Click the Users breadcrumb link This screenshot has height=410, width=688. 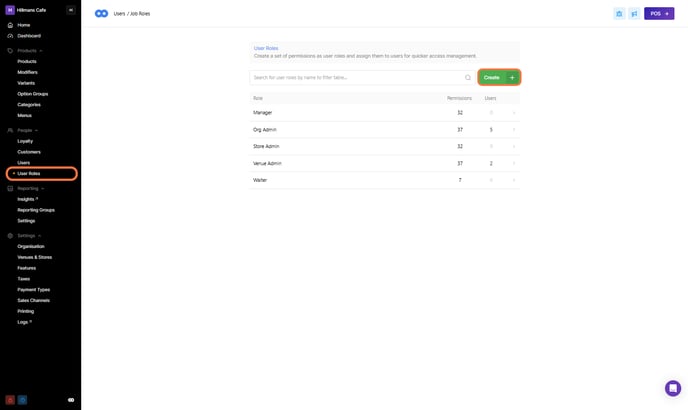click(x=119, y=14)
